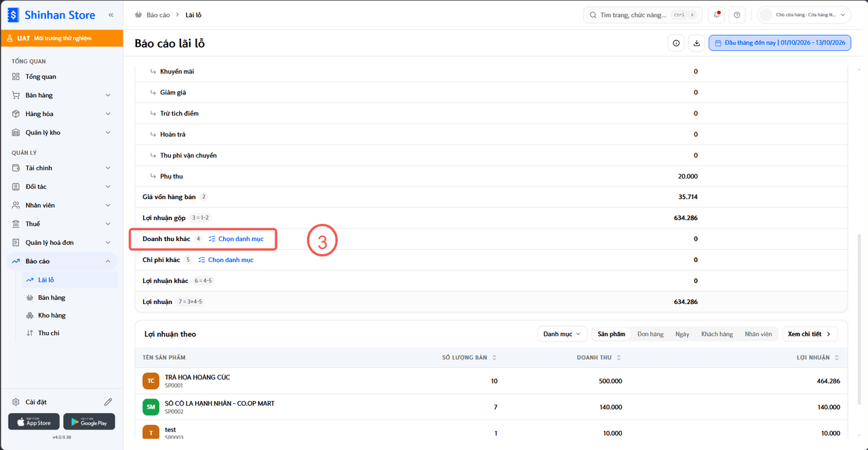
Task: Open the notifications bell icon
Action: [717, 15]
